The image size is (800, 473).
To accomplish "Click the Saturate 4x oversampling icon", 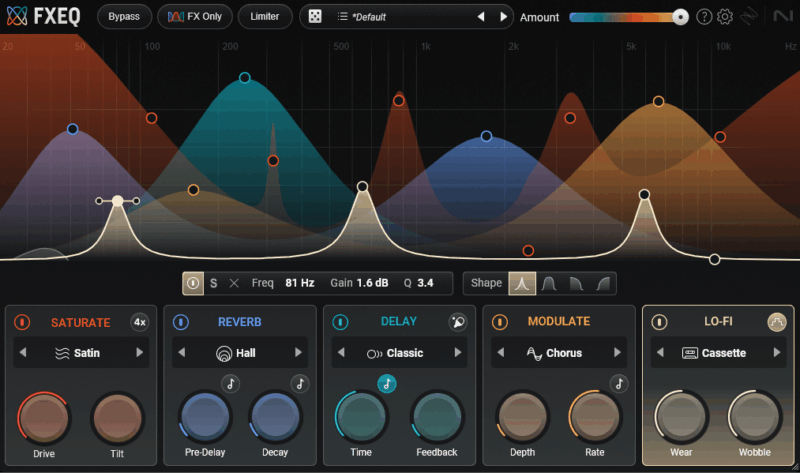I will pyautogui.click(x=140, y=322).
